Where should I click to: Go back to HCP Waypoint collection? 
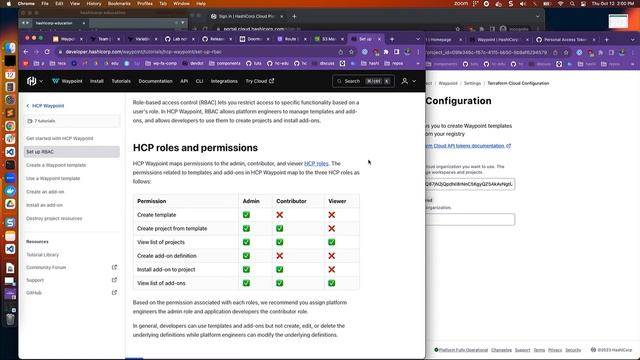point(45,106)
